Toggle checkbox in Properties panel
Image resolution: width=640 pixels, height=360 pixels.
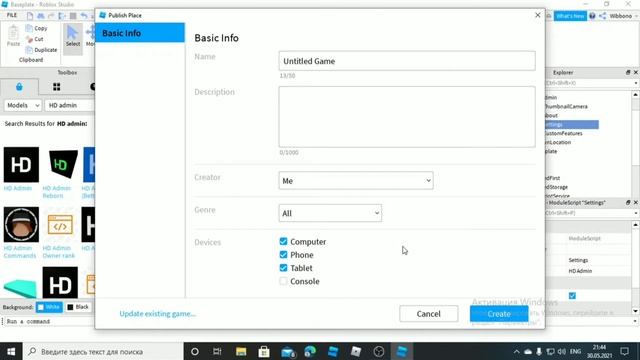(x=572, y=296)
